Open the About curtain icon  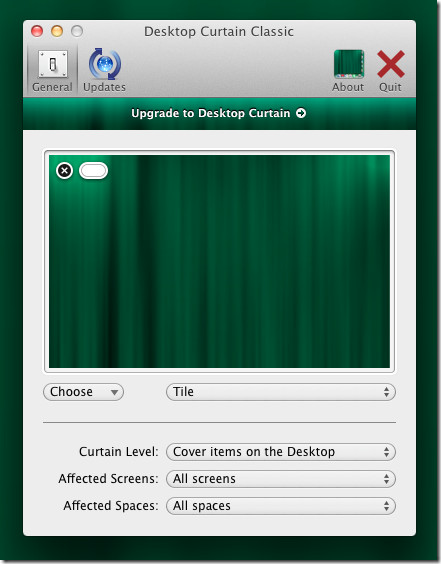pyautogui.click(x=348, y=71)
